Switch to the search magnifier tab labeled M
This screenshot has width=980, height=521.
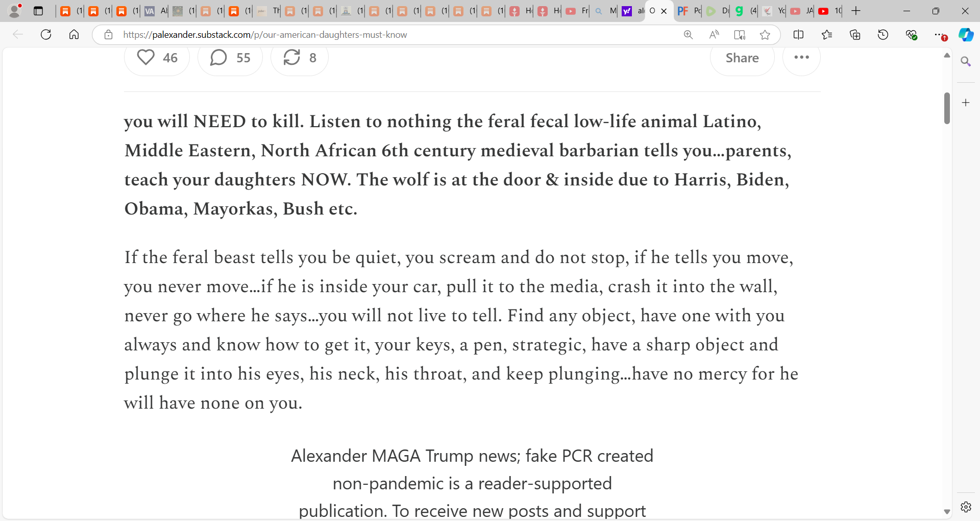coord(605,11)
